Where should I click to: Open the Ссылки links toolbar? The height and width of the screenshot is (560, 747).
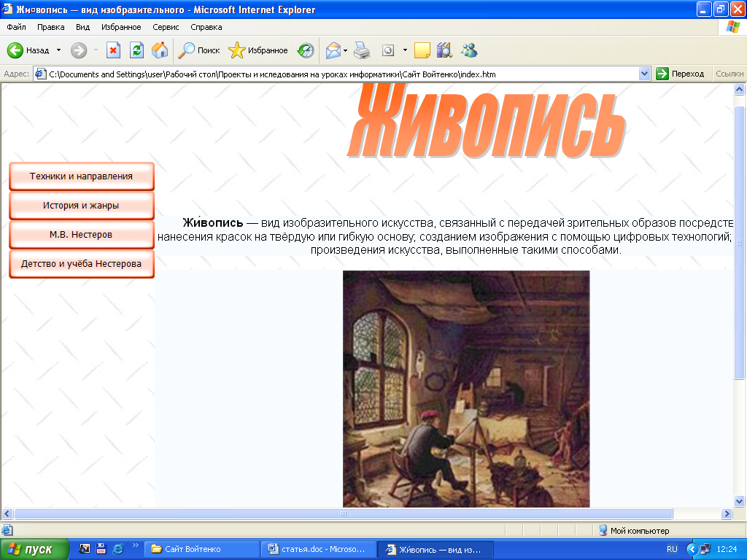coord(729,74)
